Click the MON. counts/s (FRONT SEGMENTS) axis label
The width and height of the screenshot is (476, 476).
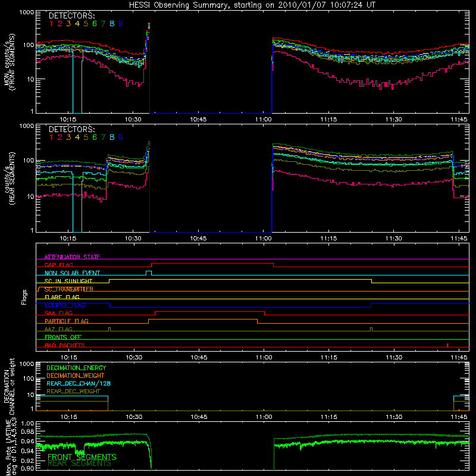coord(10,62)
